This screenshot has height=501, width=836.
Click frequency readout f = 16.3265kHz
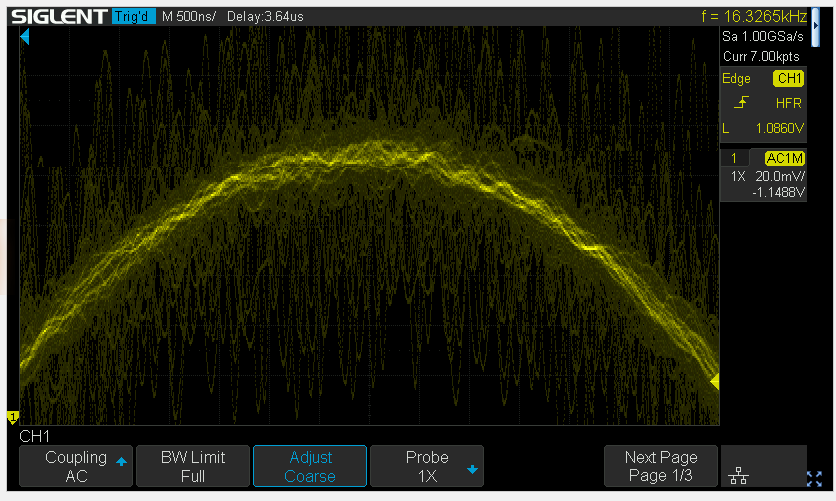pos(754,17)
